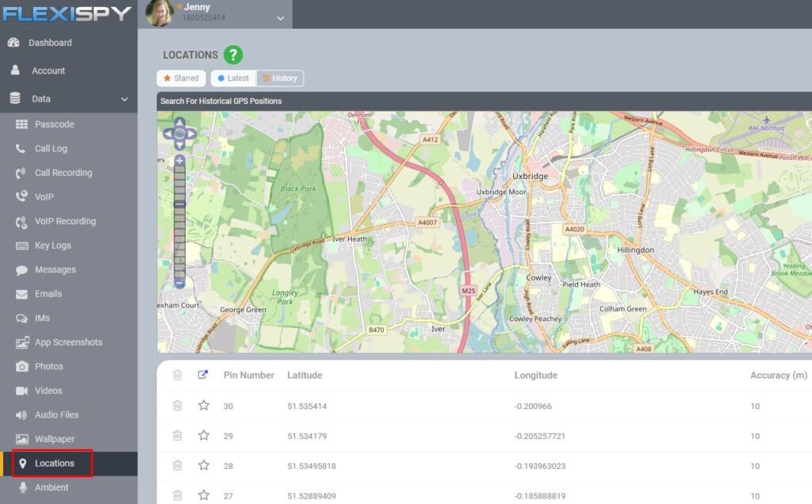Viewport: 812px width, 504px height.
Task: Click longitude value -0.205257721
Action: 539,436
